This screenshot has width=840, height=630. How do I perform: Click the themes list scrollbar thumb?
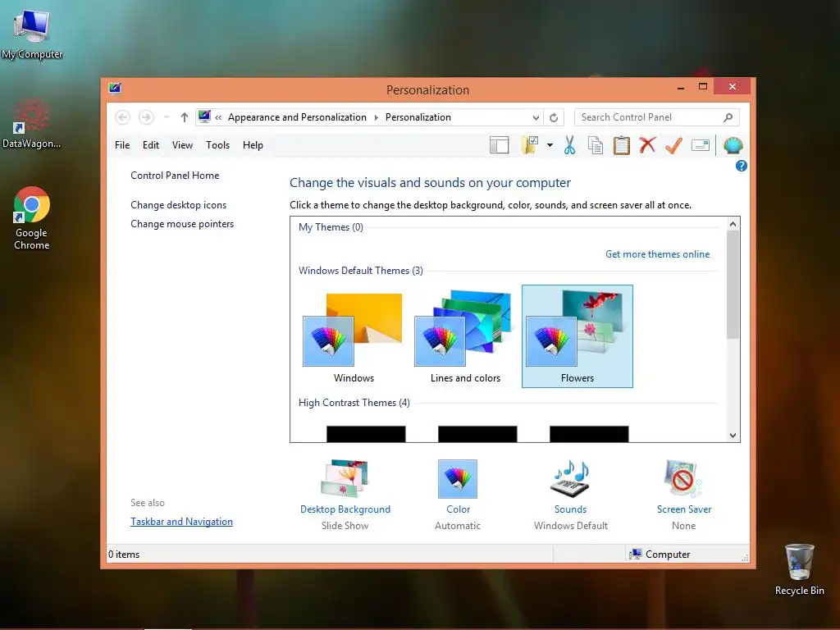pos(733,285)
